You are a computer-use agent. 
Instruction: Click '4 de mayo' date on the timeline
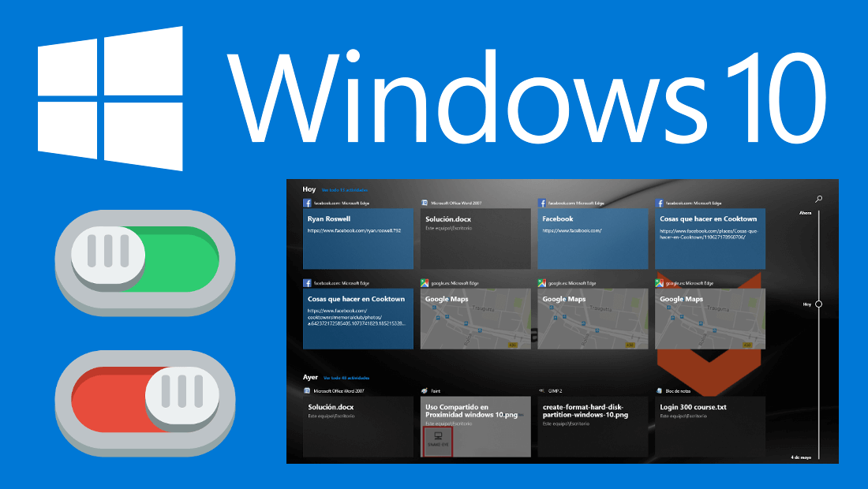click(x=801, y=457)
